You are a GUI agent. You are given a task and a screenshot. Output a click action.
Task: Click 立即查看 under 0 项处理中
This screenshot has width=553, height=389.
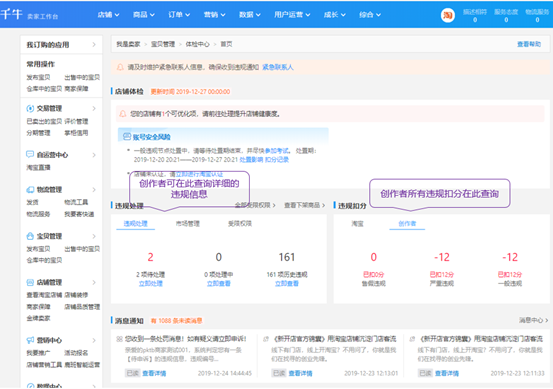pos(219,283)
